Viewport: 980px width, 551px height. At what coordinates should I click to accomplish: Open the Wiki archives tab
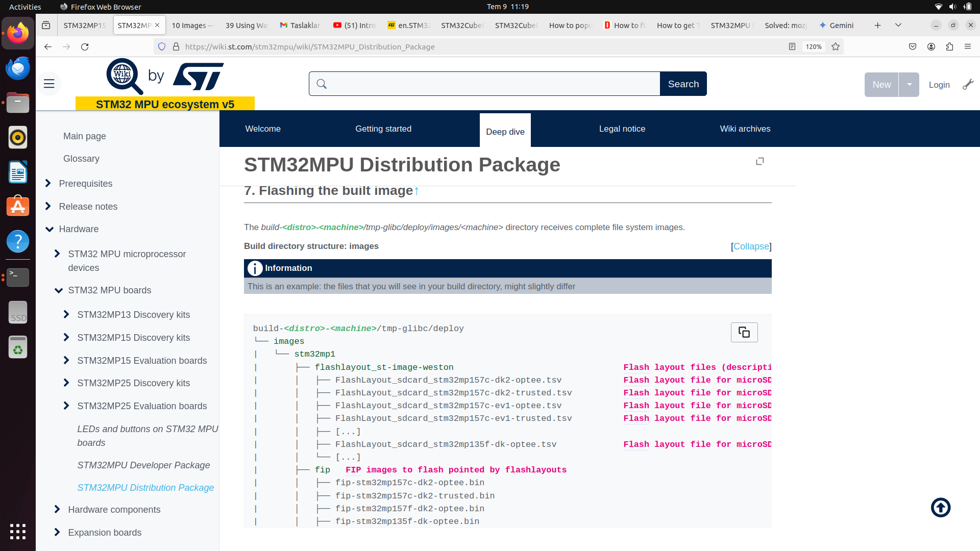pyautogui.click(x=745, y=129)
